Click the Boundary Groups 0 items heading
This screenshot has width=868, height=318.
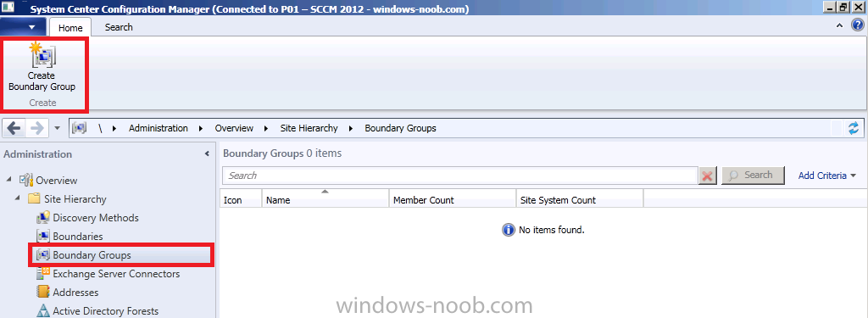[282, 153]
